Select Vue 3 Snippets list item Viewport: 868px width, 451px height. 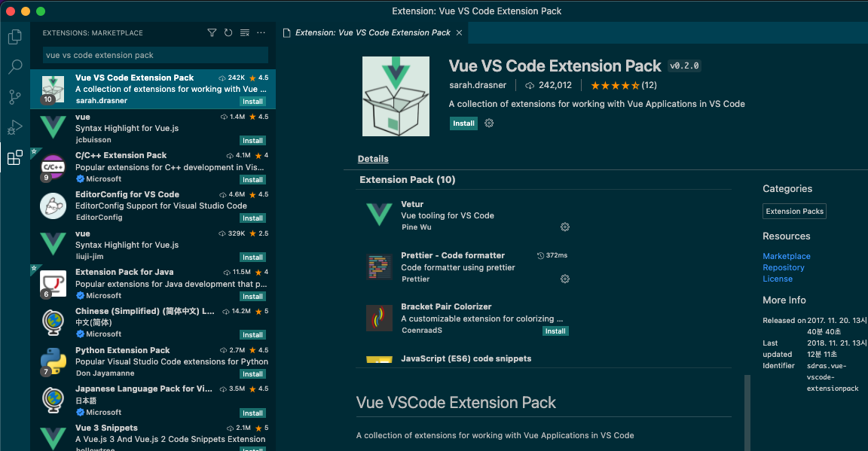click(x=153, y=436)
